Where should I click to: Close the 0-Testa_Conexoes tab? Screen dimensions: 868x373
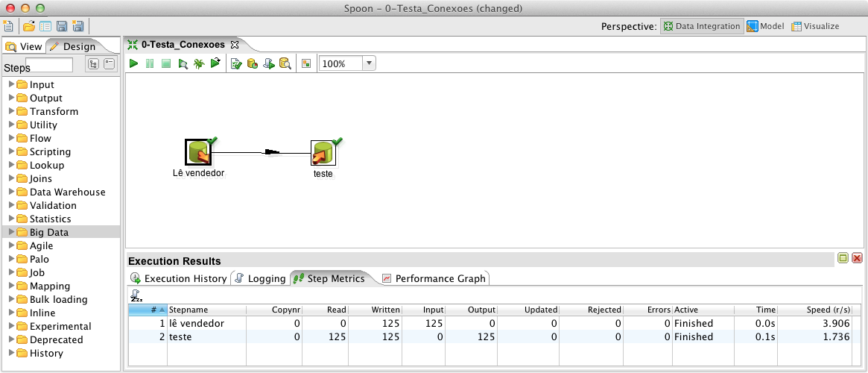pyautogui.click(x=234, y=44)
